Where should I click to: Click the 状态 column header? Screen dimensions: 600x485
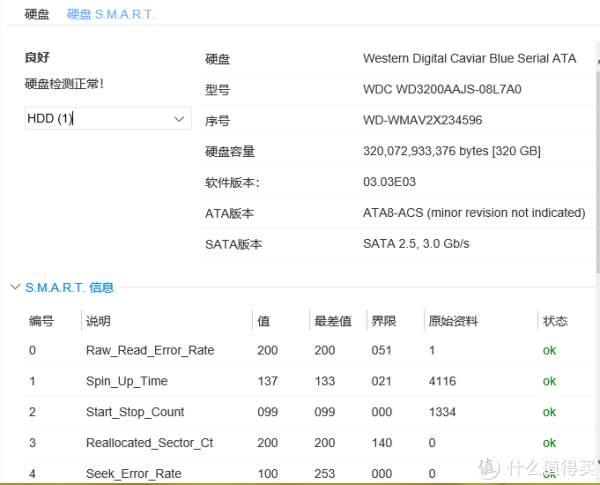coord(555,321)
